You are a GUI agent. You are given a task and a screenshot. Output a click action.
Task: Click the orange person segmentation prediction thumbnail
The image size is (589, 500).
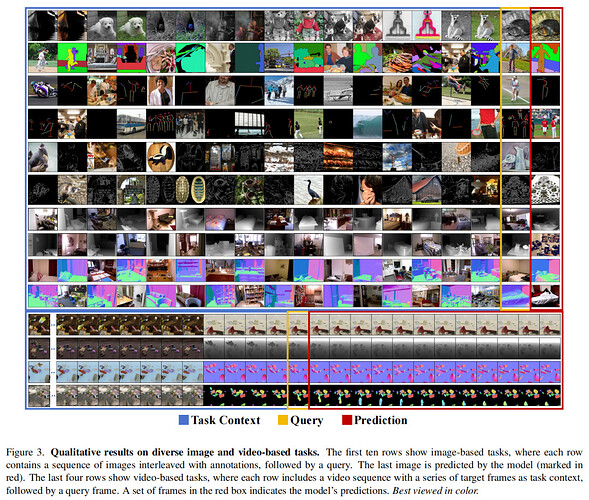tap(545, 58)
